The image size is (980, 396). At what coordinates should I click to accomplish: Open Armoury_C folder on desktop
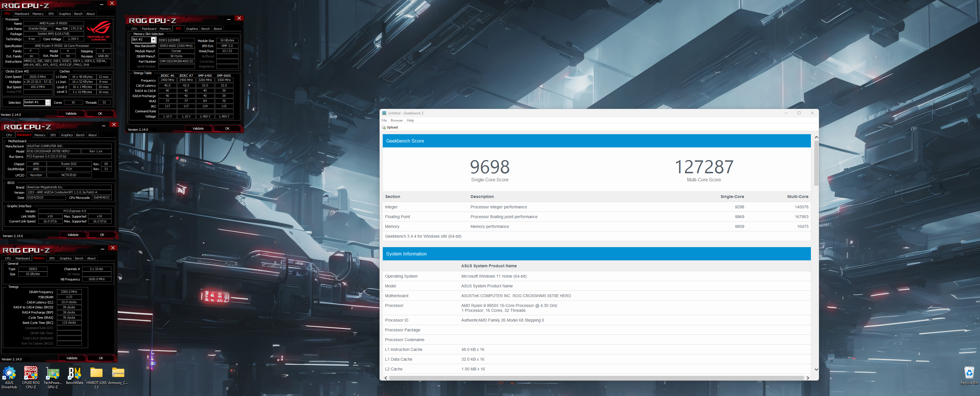click(118, 375)
